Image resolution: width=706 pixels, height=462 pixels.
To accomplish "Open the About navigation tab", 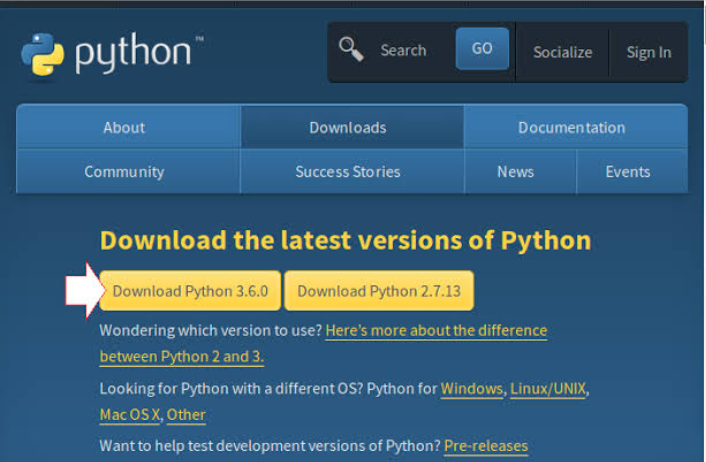I will [x=124, y=127].
